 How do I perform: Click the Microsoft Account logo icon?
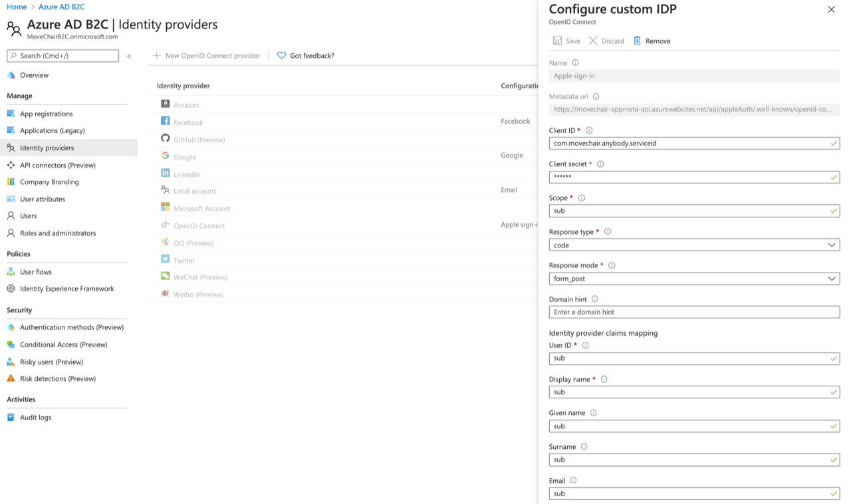[x=166, y=207]
